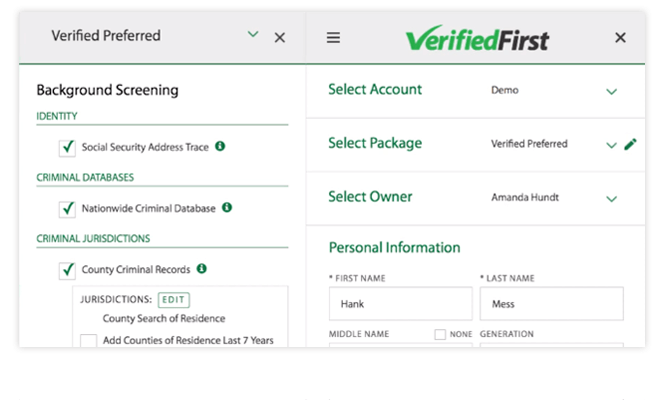Click the Personal Information heading
The height and width of the screenshot is (400, 670).
coord(394,247)
